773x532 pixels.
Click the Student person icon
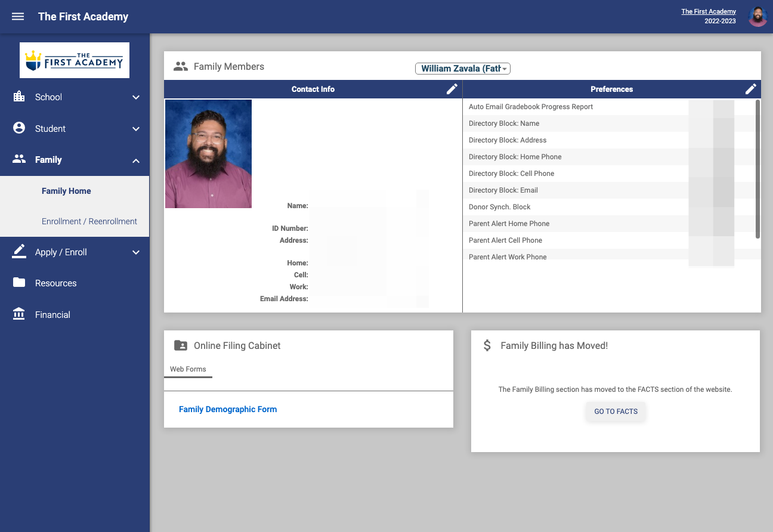19,128
